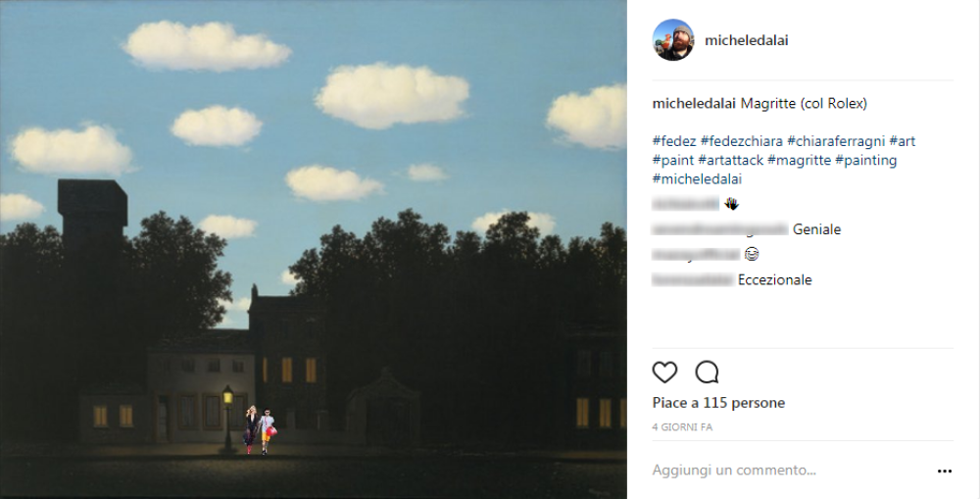Open micheledalai's profile picture

[673, 39]
